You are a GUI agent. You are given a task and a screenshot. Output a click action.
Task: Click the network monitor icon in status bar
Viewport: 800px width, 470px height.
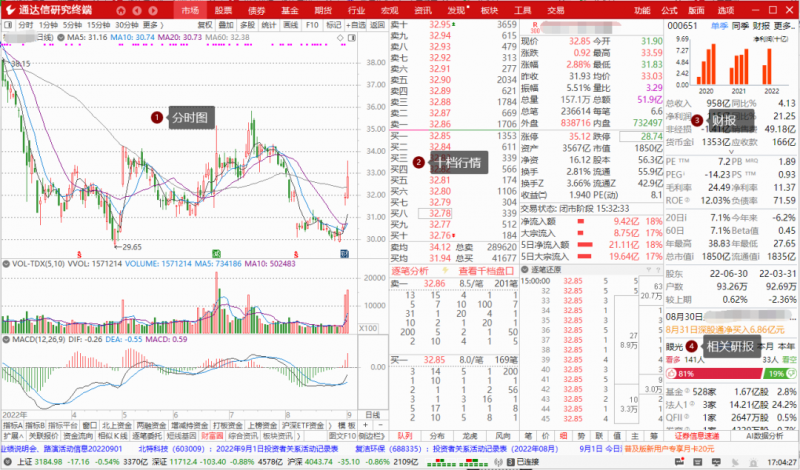click(x=716, y=462)
